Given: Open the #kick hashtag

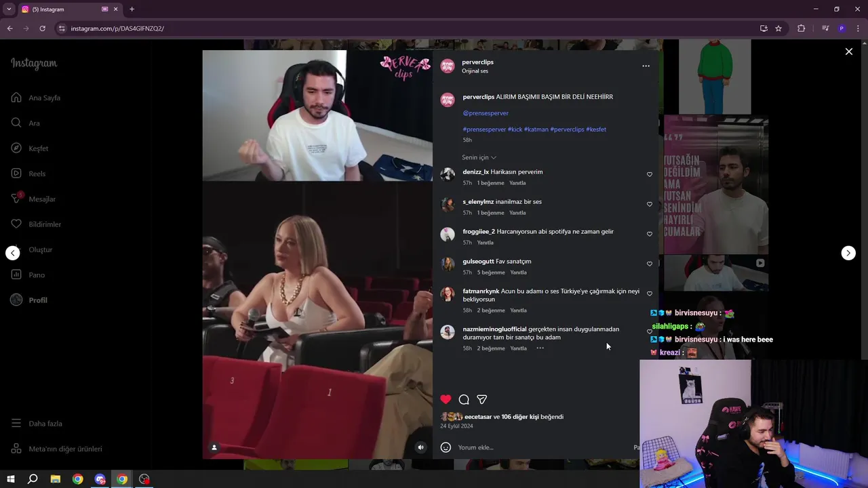Looking at the screenshot, I should click(515, 129).
